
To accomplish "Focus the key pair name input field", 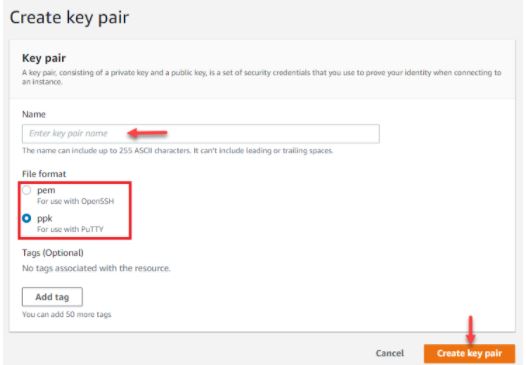I will [201, 134].
